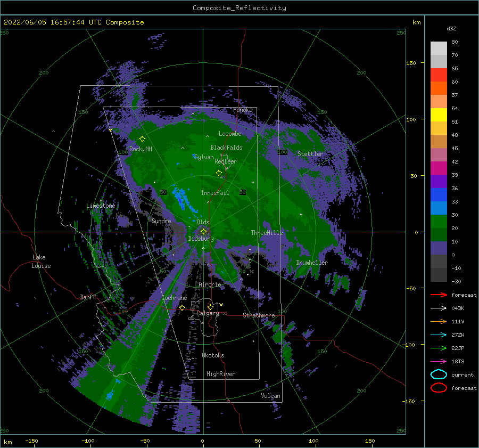Click the red 'forecast' ellipse legend icon
This screenshot has width=479, height=448.
click(x=439, y=388)
